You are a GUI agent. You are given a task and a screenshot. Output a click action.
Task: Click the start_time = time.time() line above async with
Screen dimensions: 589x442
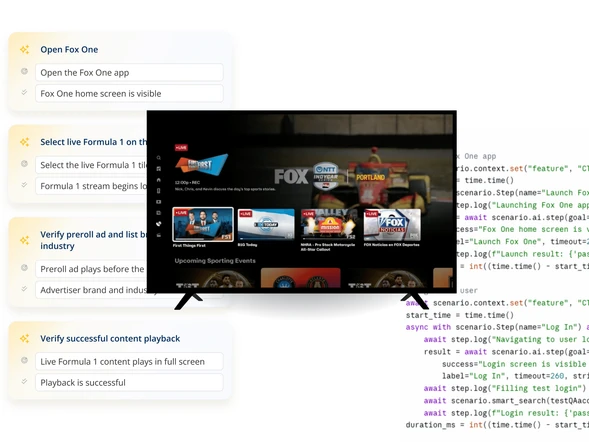459,315
